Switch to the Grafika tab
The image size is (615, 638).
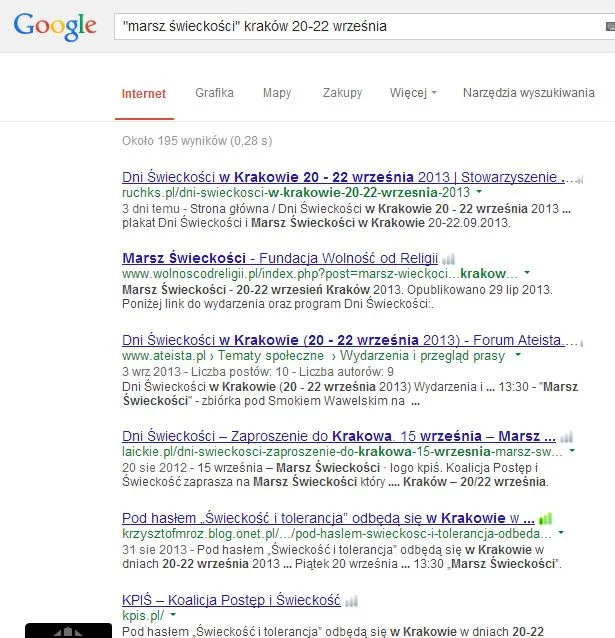[x=214, y=93]
